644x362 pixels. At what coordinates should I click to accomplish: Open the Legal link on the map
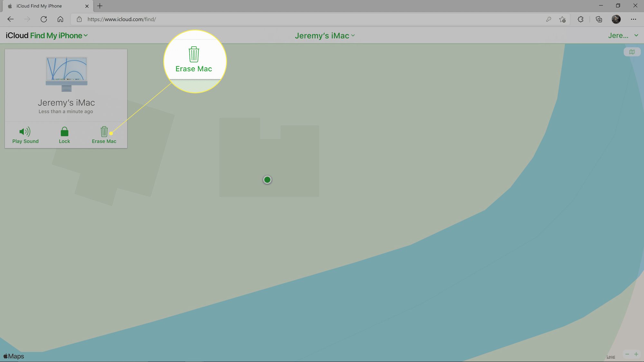611,357
